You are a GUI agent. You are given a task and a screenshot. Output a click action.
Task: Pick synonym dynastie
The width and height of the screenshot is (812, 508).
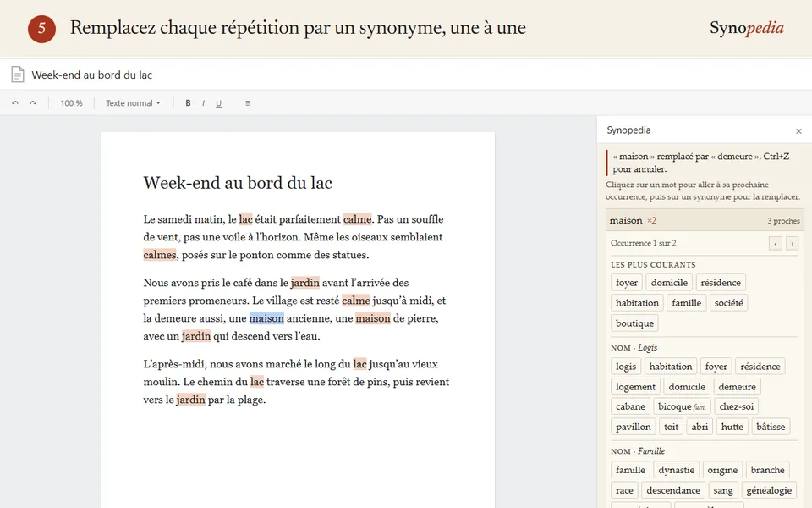(677, 470)
